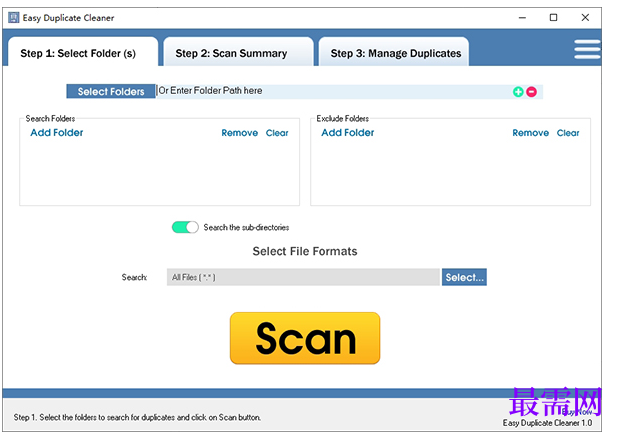Add Folder under Search Folders

coord(57,133)
